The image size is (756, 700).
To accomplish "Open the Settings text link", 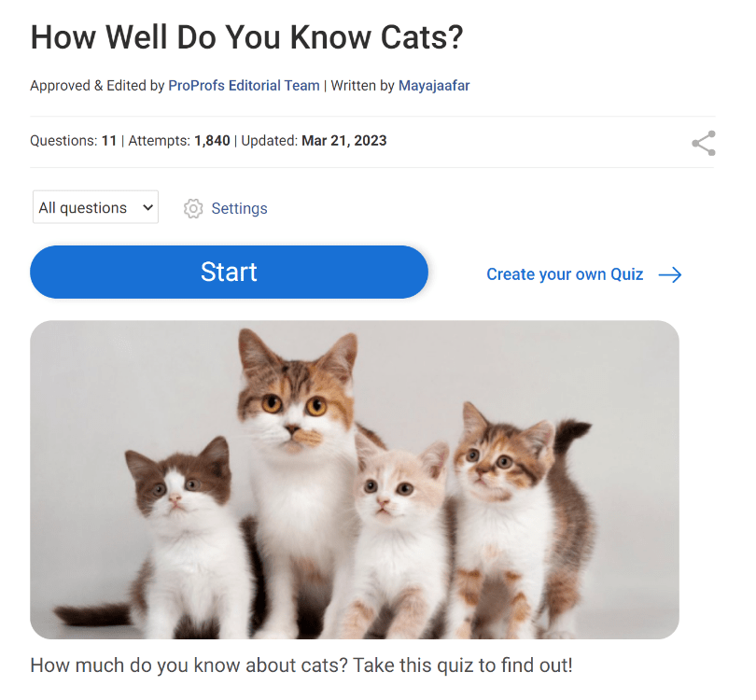I will coord(239,208).
